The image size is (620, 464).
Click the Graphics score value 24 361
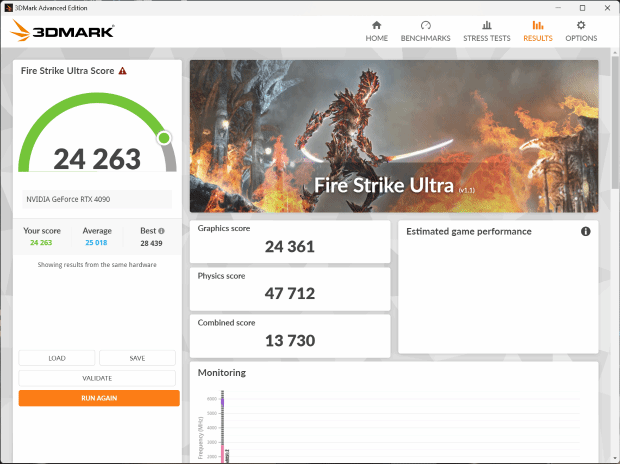290,247
